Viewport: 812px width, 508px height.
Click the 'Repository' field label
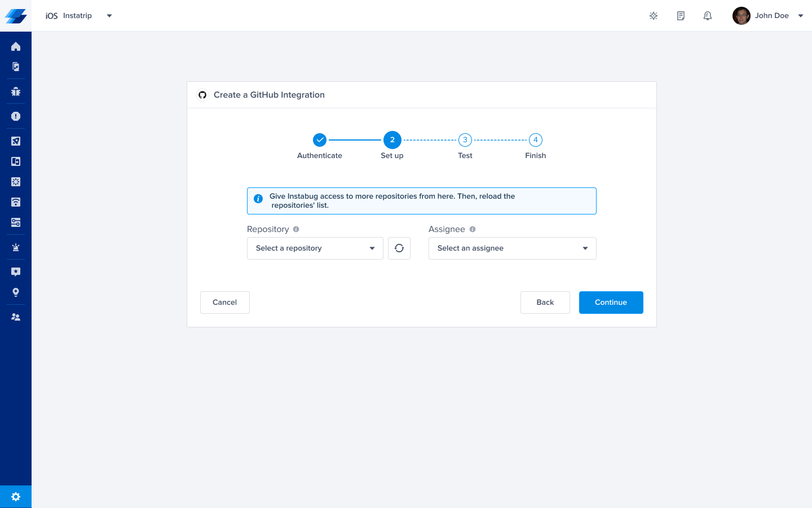pyautogui.click(x=268, y=229)
